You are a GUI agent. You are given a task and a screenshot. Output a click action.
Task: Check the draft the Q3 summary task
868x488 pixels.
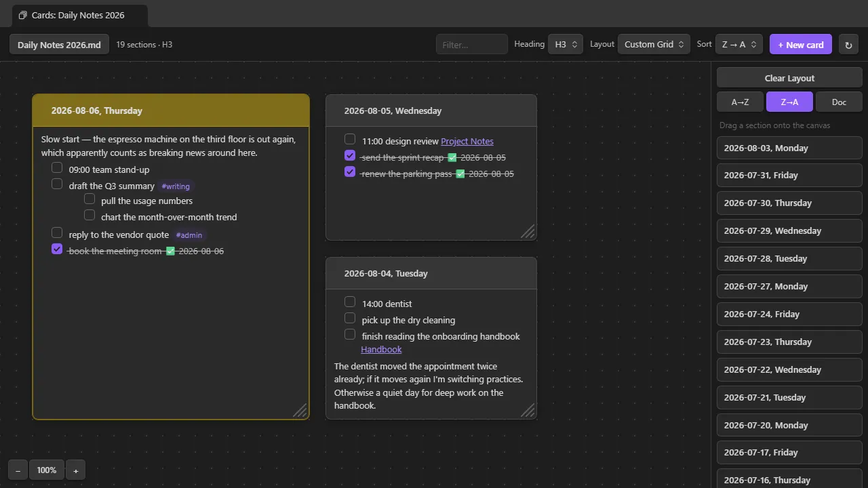click(x=57, y=184)
